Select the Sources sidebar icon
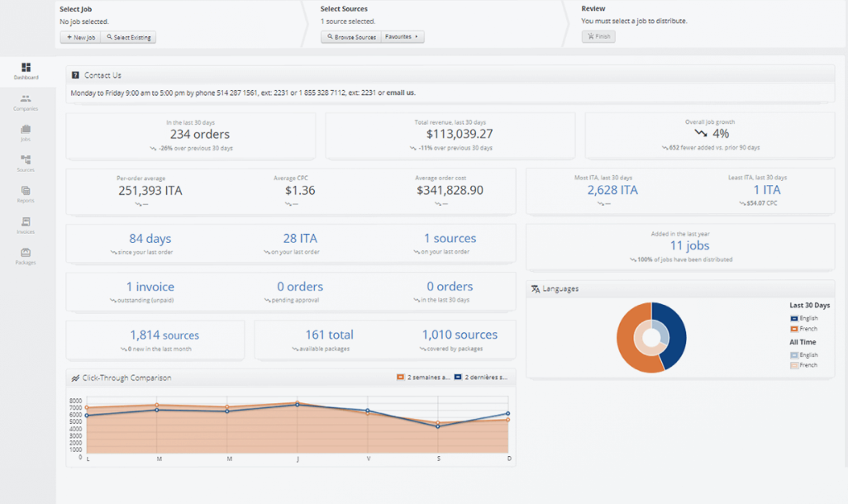848x504 pixels. [x=26, y=160]
